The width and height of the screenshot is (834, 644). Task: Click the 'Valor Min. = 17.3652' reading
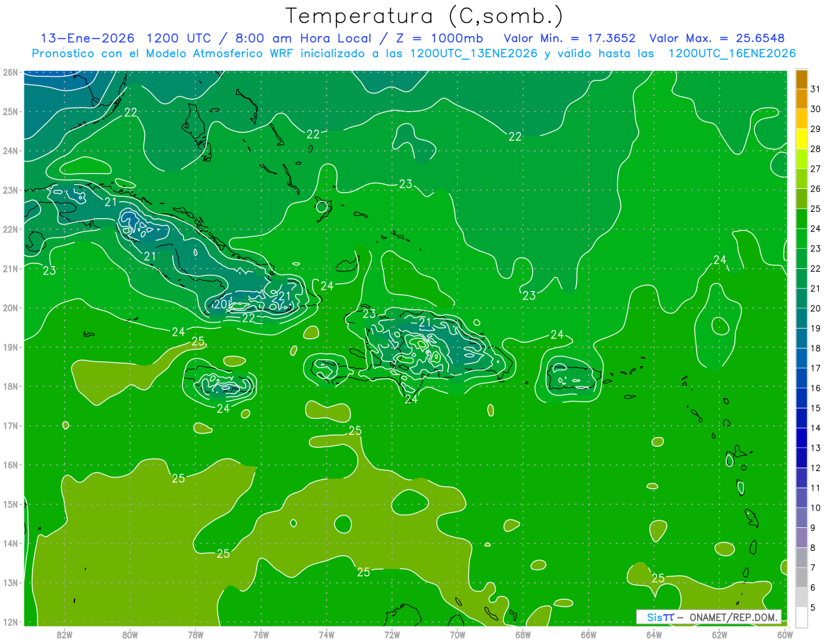570,38
